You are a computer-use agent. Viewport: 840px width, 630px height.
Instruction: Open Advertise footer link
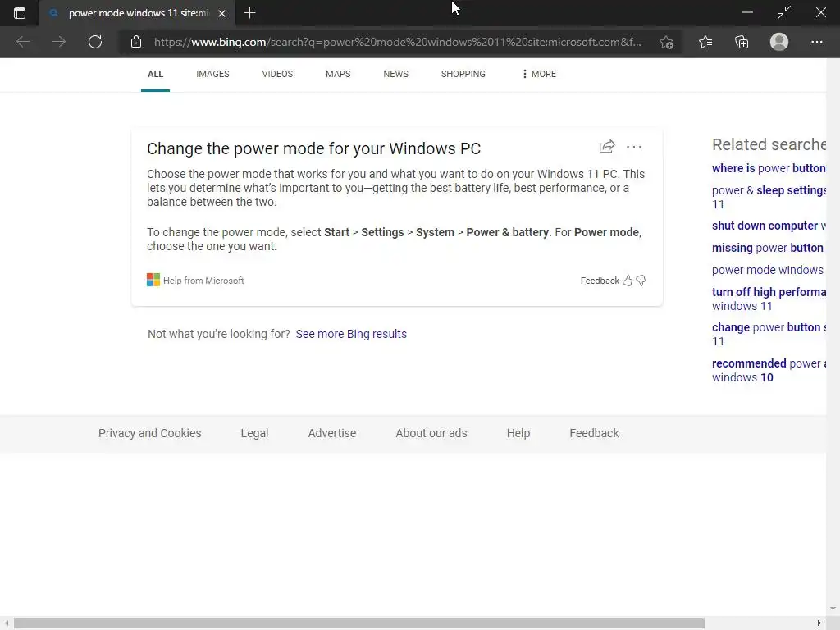pos(332,433)
